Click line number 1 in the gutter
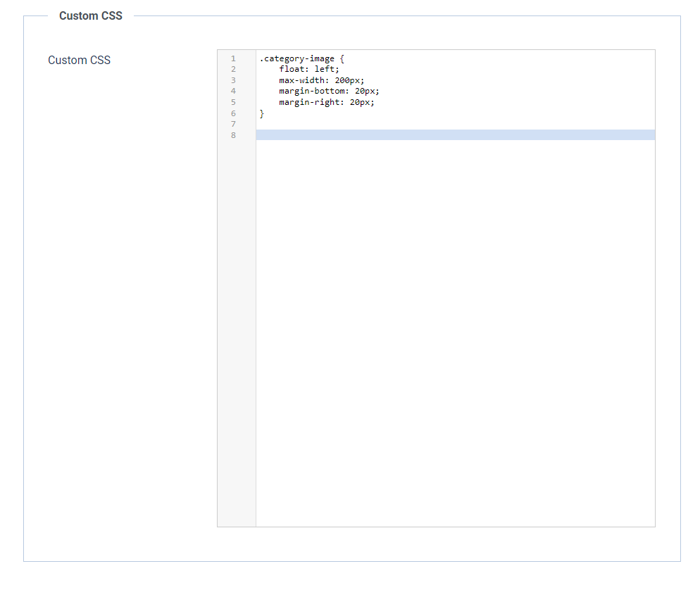Image resolution: width=700 pixels, height=590 pixels. click(x=233, y=58)
